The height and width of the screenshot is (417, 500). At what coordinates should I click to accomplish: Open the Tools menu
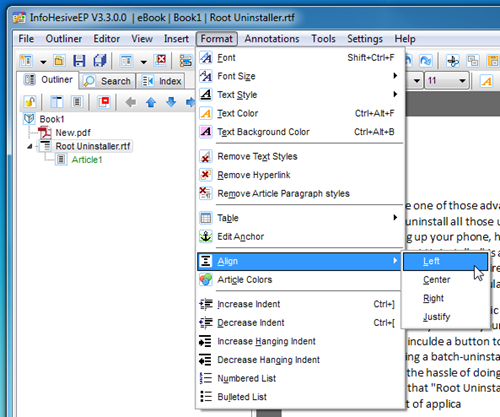323,39
